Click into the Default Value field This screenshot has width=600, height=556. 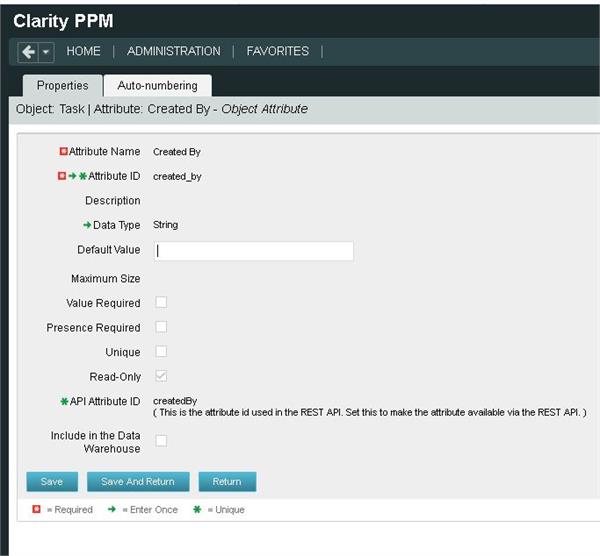pyautogui.click(x=254, y=251)
